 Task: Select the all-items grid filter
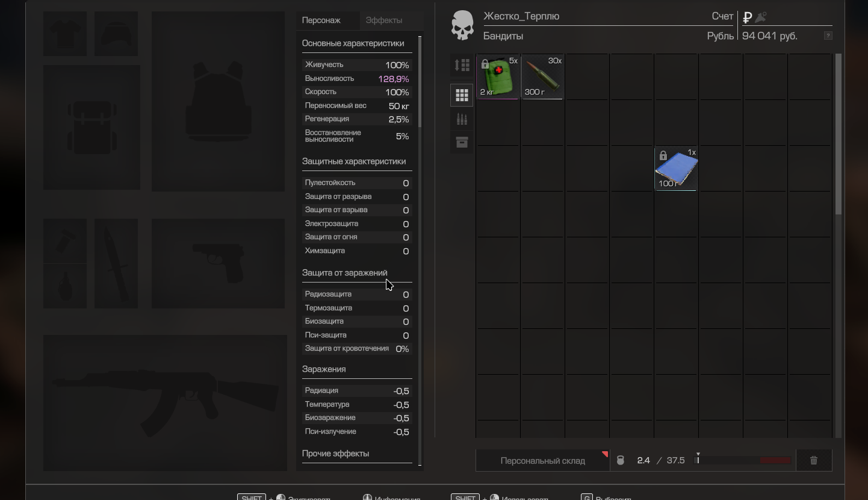click(x=462, y=95)
